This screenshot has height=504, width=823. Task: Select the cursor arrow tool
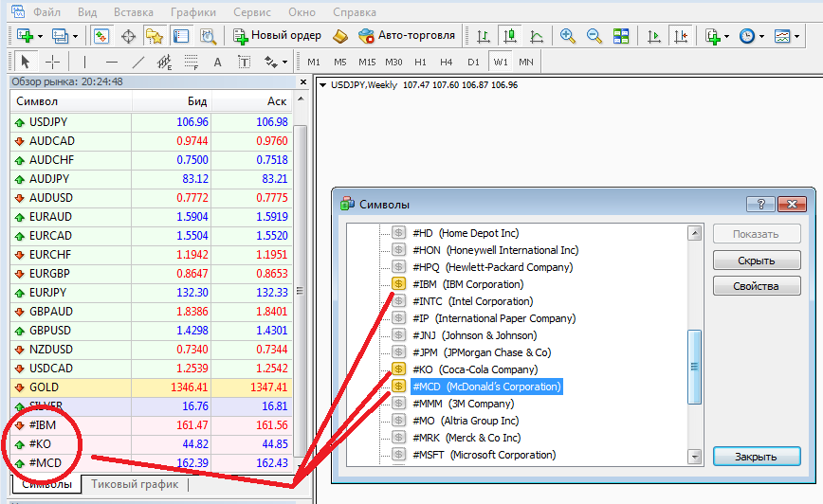(x=26, y=62)
